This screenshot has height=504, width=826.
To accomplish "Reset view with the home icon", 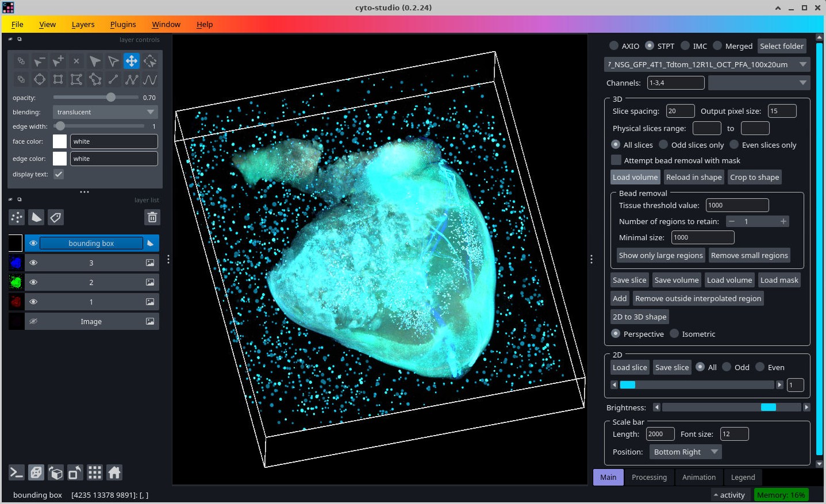I will point(114,473).
